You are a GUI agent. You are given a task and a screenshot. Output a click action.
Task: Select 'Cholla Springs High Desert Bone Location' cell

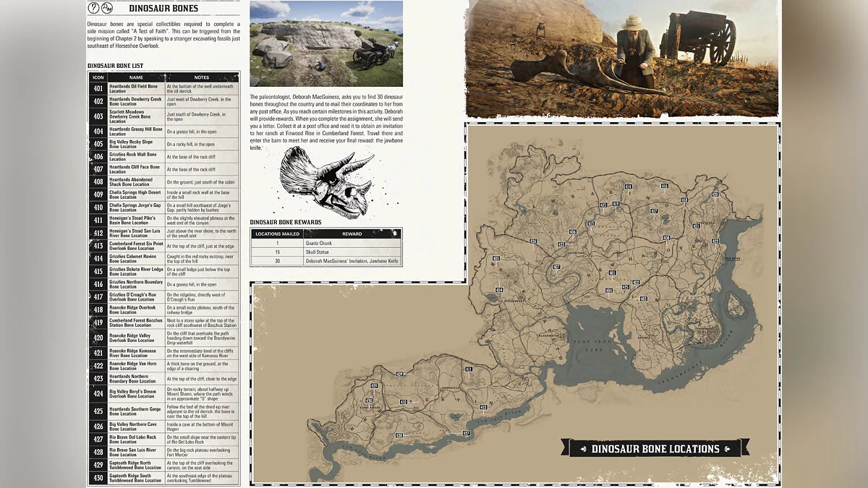[136, 195]
